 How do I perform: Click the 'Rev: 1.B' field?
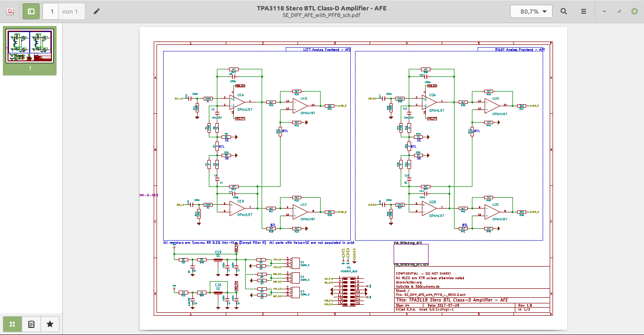pos(526,305)
